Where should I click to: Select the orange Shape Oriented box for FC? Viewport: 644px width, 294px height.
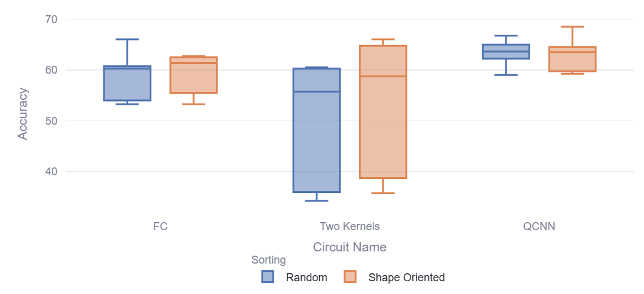[193, 75]
